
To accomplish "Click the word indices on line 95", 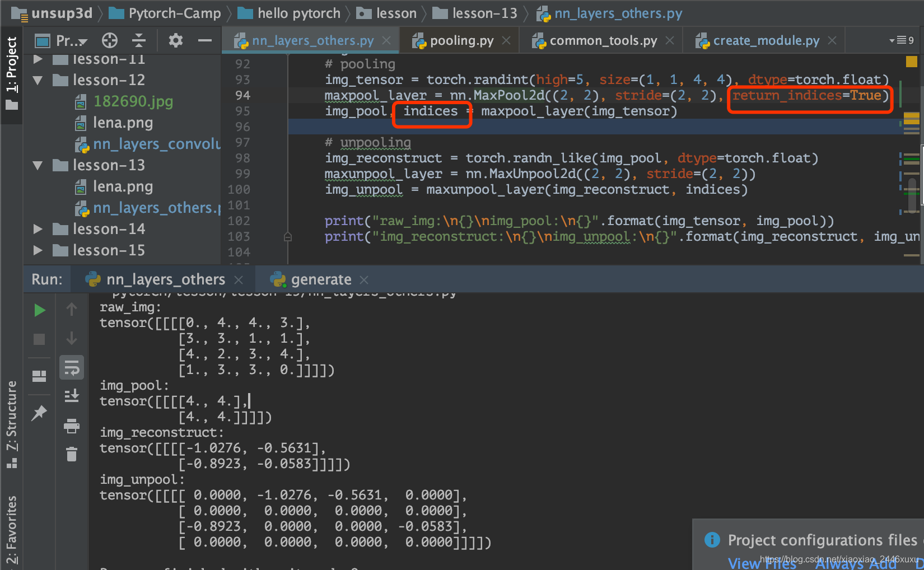I will [x=431, y=111].
